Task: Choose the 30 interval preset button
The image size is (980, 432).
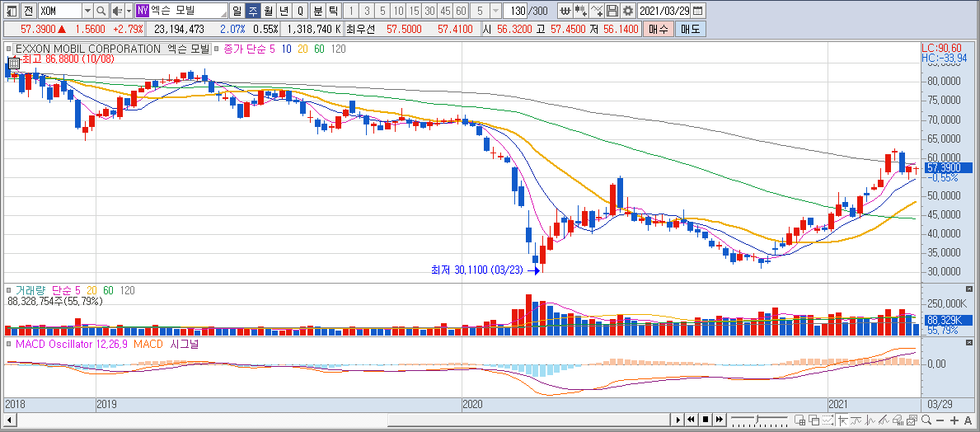Action: coord(429,11)
